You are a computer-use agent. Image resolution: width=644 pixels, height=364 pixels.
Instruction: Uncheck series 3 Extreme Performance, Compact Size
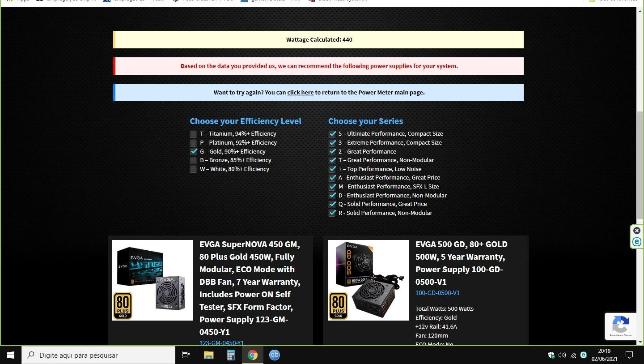332,143
